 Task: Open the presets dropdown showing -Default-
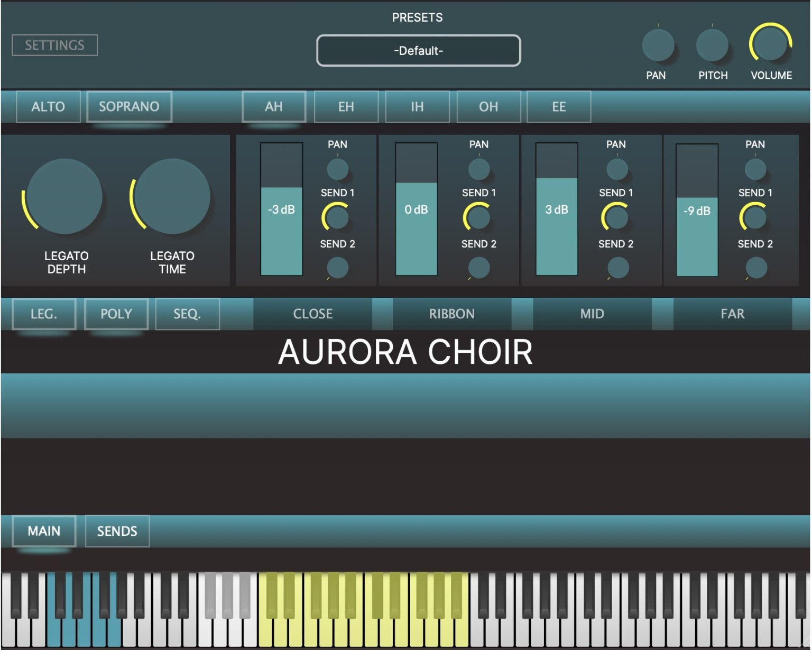click(418, 51)
